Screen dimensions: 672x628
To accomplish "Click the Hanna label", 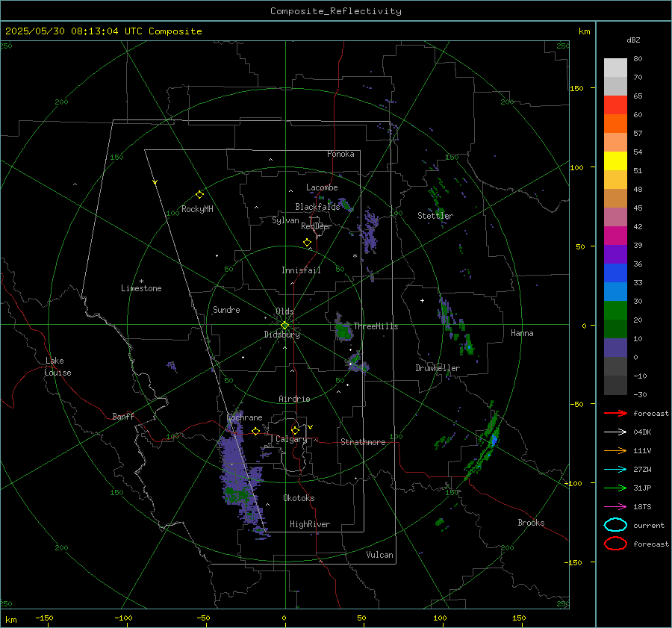I will (x=522, y=333).
